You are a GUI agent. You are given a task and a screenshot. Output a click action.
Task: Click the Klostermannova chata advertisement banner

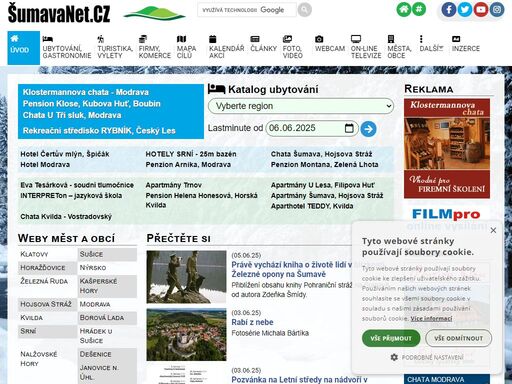(x=447, y=148)
